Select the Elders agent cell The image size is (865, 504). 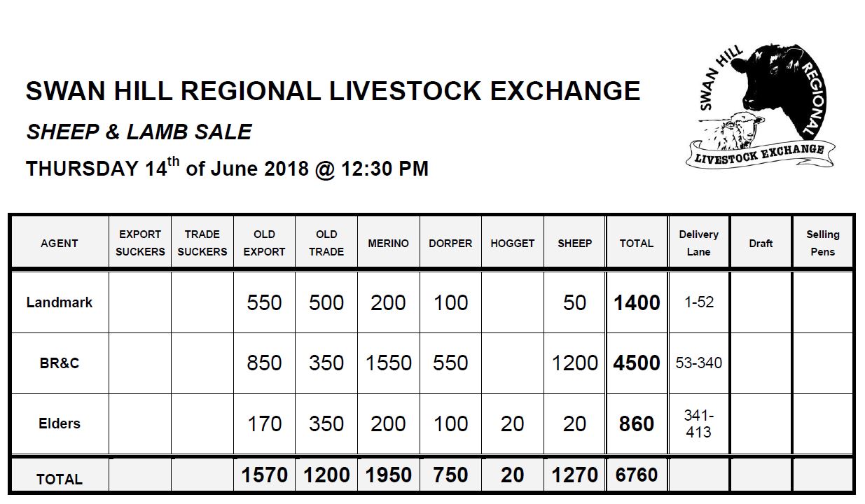60,423
